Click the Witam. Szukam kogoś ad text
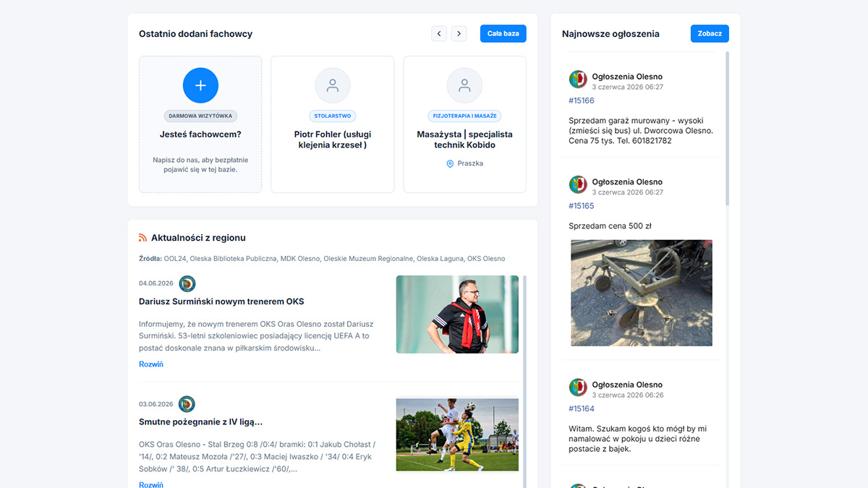Image resolution: width=868 pixels, height=488 pixels. pos(637,439)
